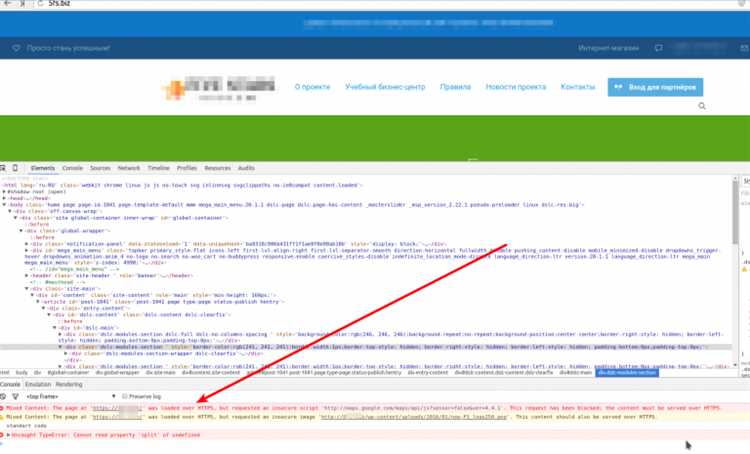Open the Audits tab

click(x=246, y=168)
